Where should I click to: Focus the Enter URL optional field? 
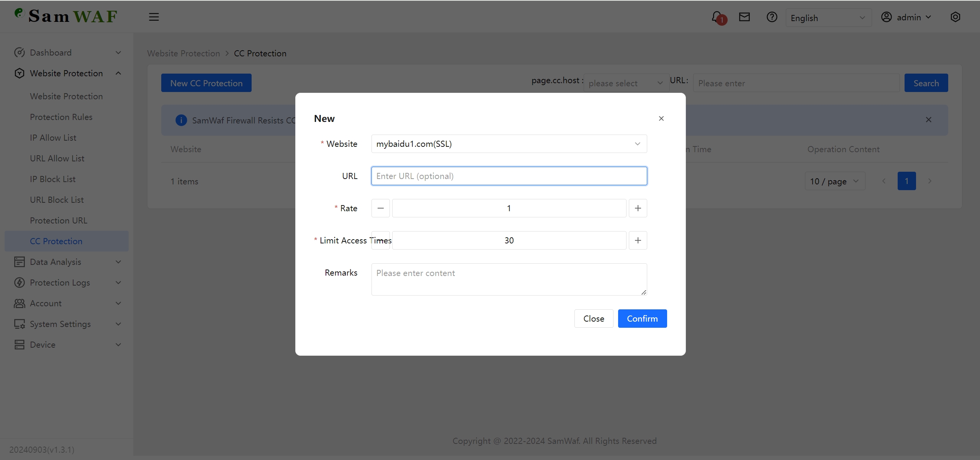tap(509, 176)
